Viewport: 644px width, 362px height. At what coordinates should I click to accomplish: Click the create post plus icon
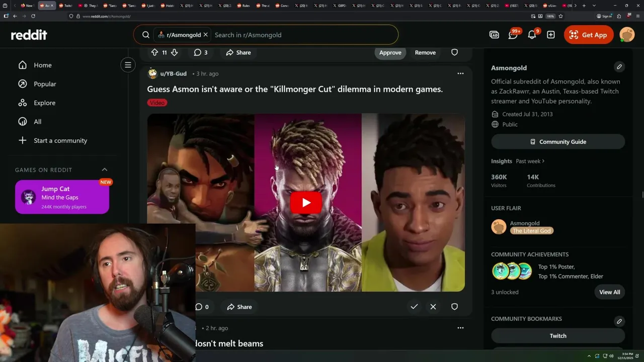[551, 35]
